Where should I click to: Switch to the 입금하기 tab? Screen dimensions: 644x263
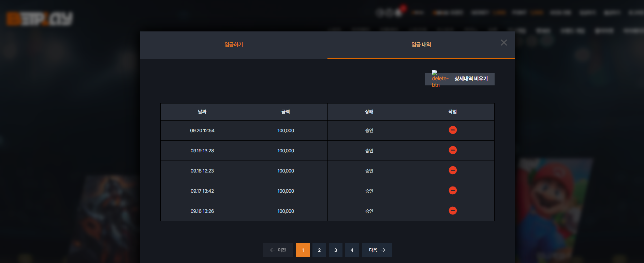234,45
